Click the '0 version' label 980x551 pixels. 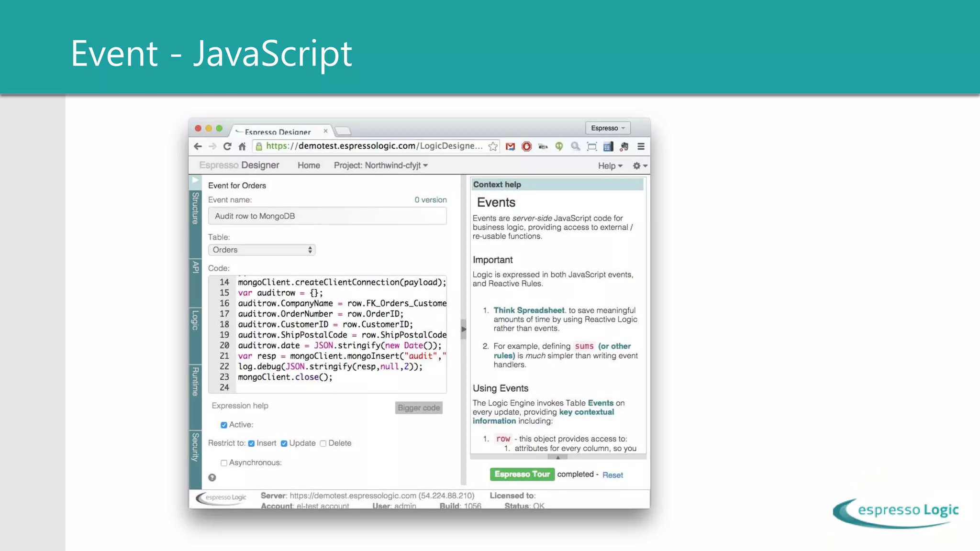(x=431, y=200)
